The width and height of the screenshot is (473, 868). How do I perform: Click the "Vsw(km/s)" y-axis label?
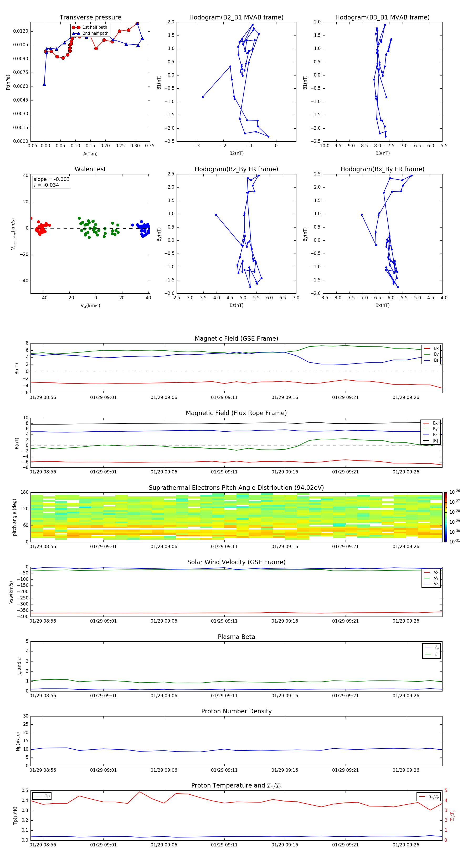[x=11, y=592]
